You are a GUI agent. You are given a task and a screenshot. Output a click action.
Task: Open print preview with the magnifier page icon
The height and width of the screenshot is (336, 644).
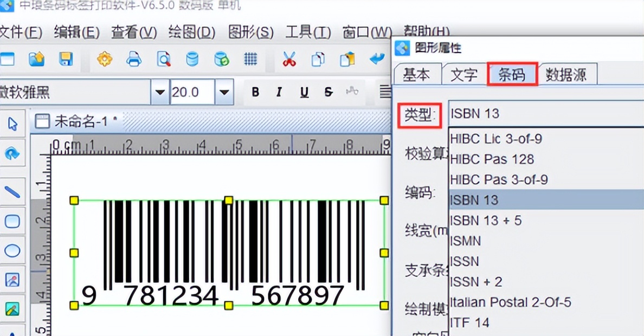(164, 60)
